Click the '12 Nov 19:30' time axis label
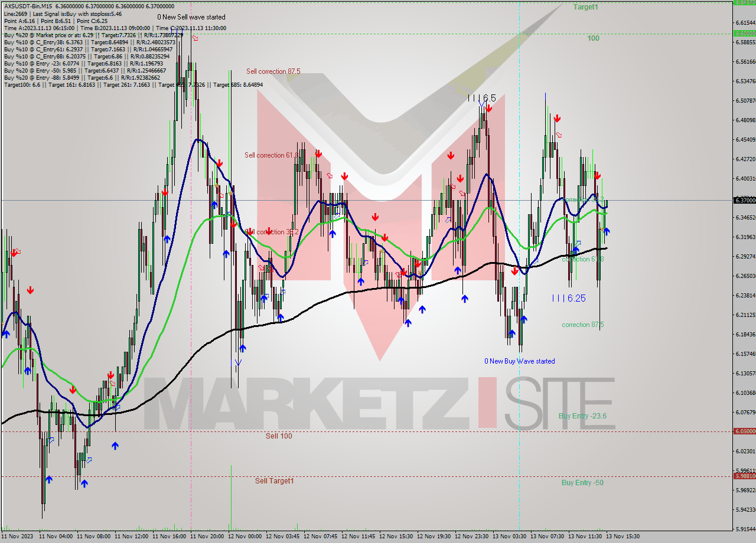The image size is (756, 543). tap(434, 537)
